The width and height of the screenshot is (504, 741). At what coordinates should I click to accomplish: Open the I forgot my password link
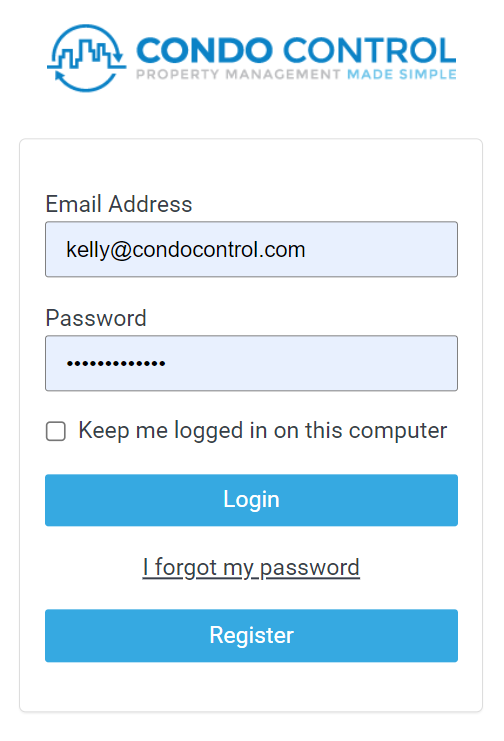(251, 568)
